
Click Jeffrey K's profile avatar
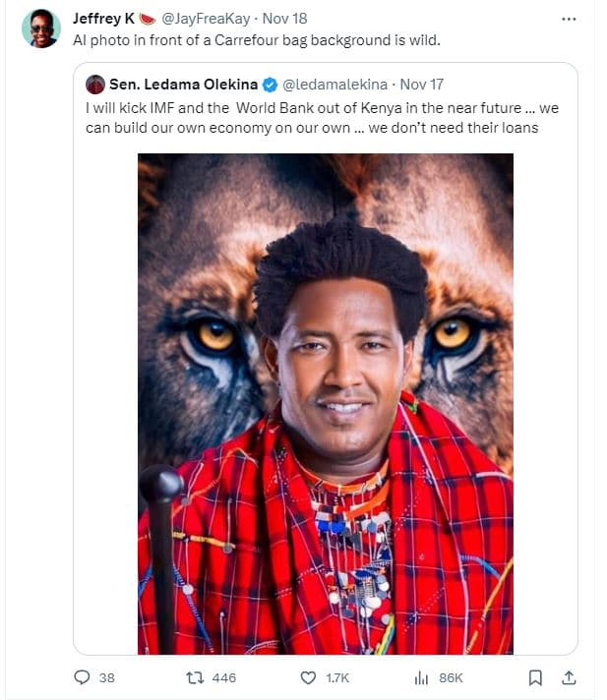pos(41,29)
